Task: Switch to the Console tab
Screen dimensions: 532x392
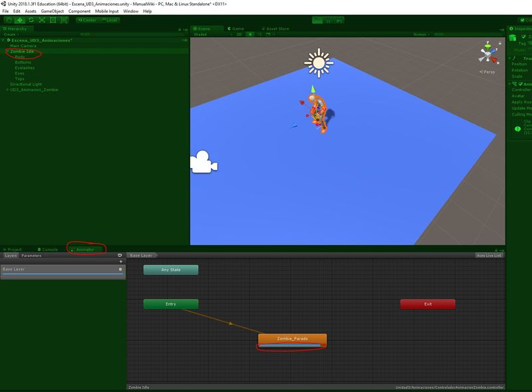Action: 48,250
